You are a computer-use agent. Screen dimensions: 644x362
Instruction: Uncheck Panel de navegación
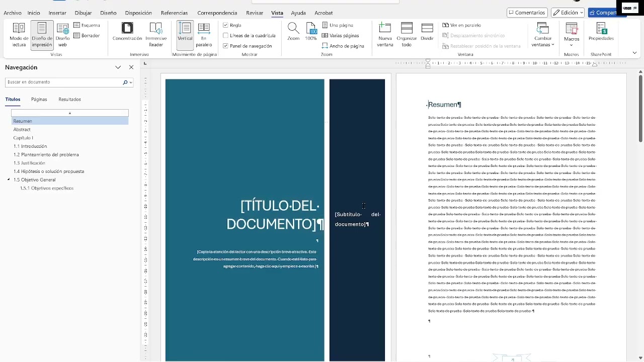tap(226, 46)
